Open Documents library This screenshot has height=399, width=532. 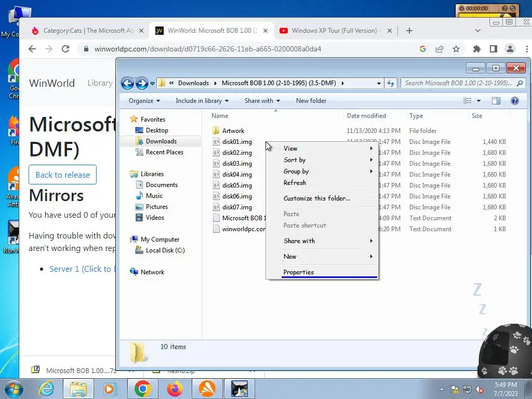pos(157,185)
